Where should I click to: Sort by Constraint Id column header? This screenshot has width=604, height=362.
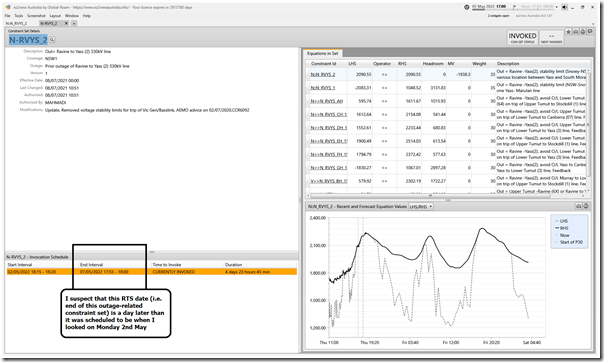[x=324, y=64]
